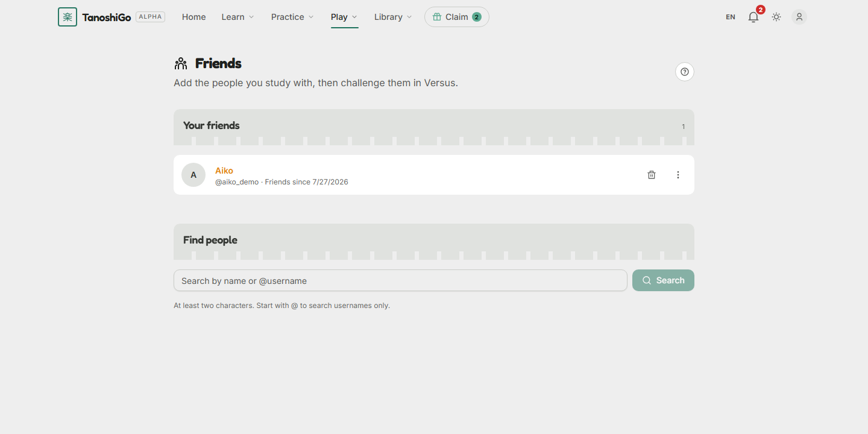Click the Friends subtitle about Versus

tap(316, 83)
